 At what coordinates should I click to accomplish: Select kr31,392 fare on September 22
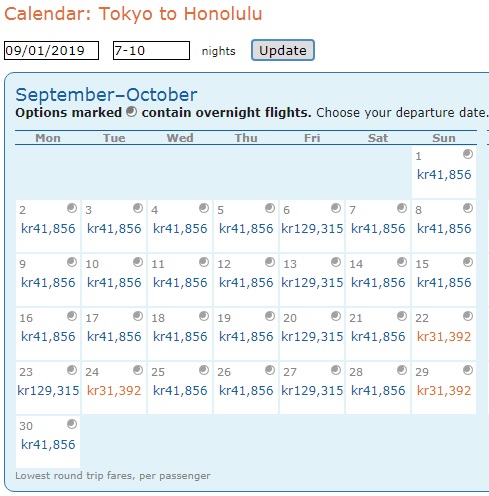pyautogui.click(x=444, y=337)
